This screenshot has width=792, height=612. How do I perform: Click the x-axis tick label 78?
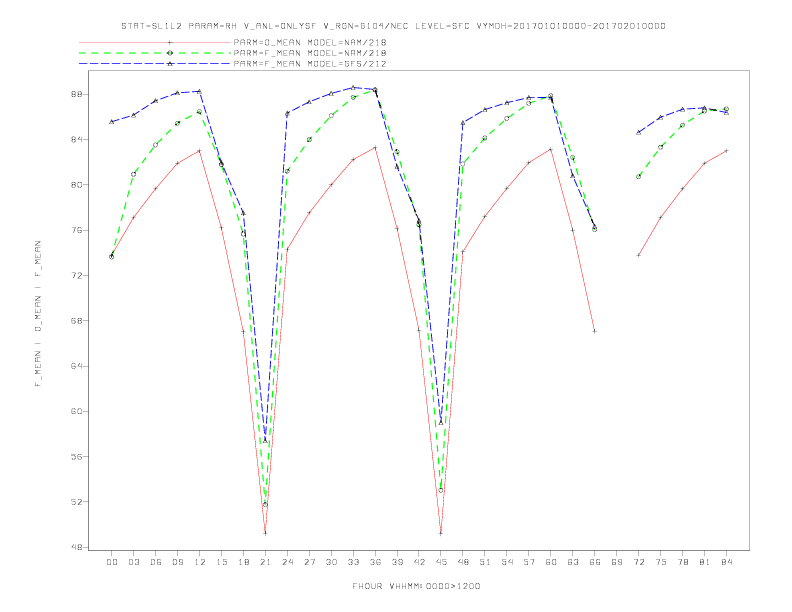(x=682, y=562)
